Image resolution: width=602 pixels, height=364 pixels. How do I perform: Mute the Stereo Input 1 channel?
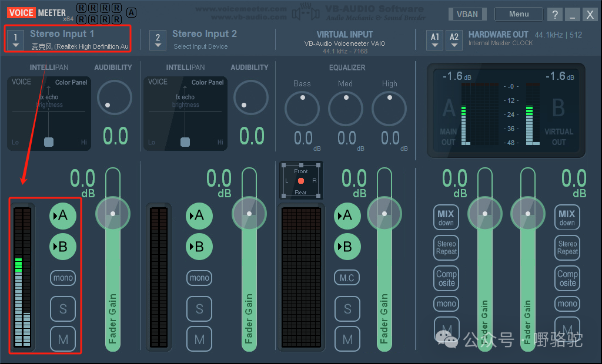point(62,339)
